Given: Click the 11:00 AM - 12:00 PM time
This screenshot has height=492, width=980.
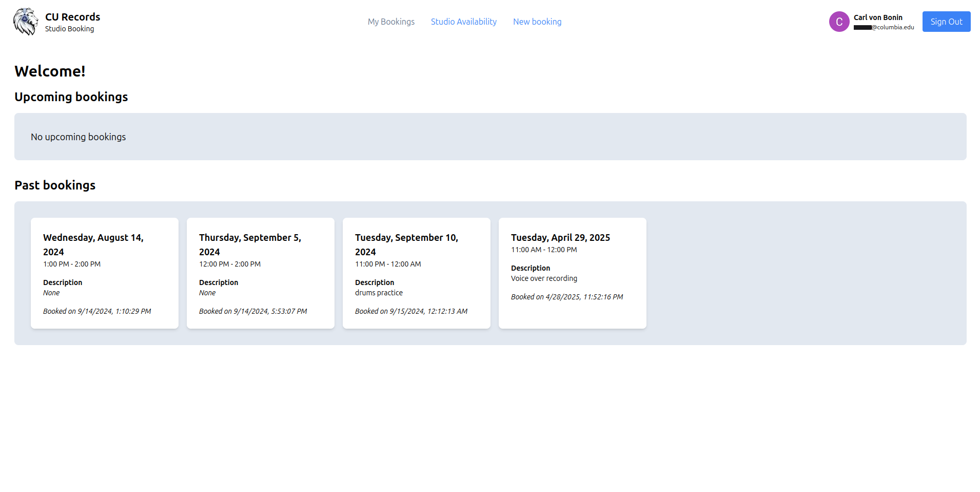Looking at the screenshot, I should coord(544,250).
